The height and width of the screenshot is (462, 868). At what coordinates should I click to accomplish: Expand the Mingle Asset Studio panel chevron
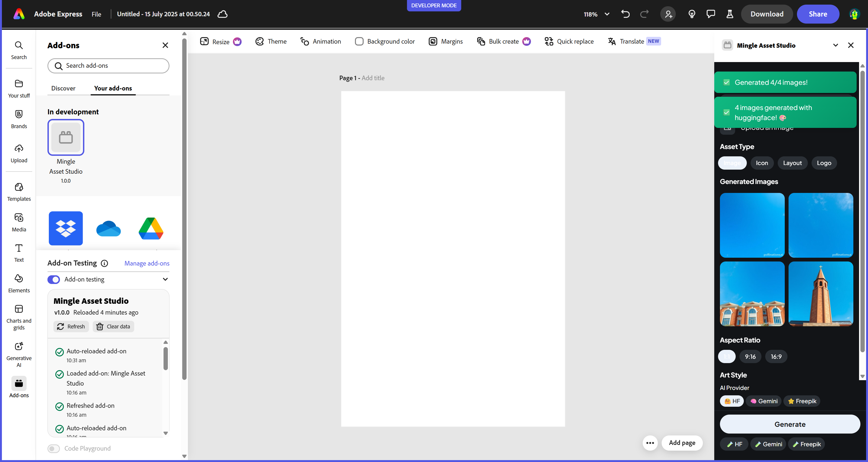click(835, 46)
